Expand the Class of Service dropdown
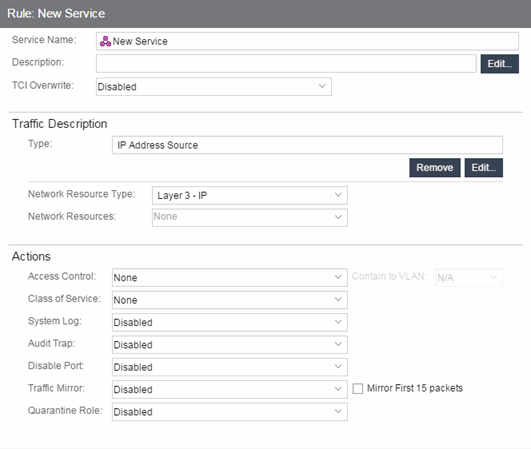Viewport: 531px width, 449px height. [230, 300]
